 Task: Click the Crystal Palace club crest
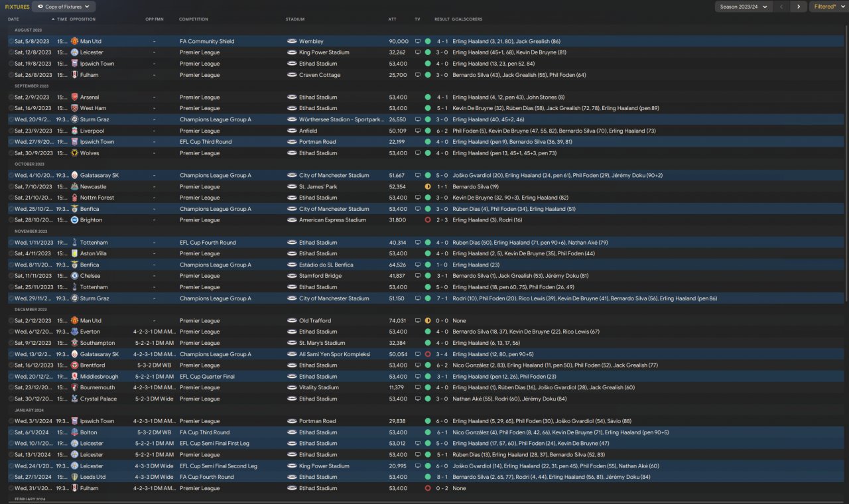click(x=74, y=399)
